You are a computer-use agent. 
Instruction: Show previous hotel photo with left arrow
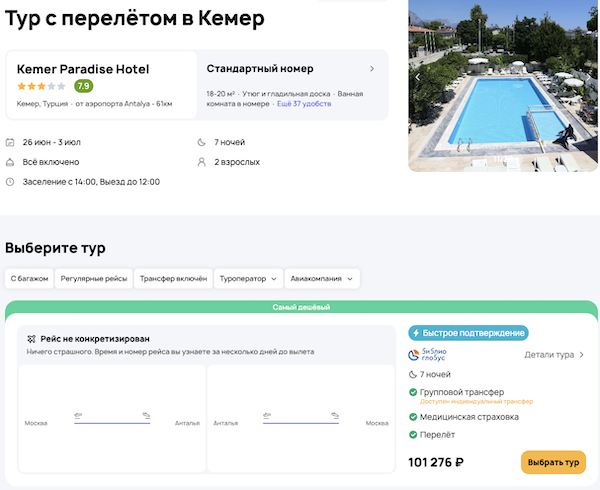click(418, 76)
